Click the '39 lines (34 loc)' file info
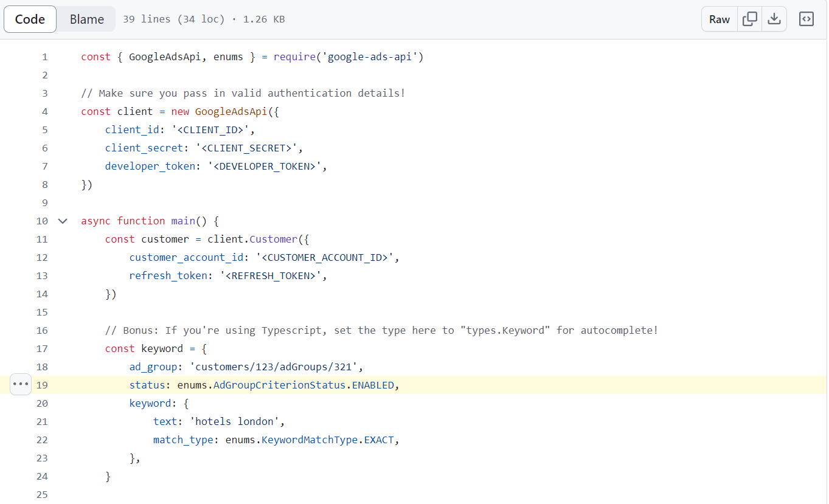This screenshot has width=829, height=504. pos(175,19)
